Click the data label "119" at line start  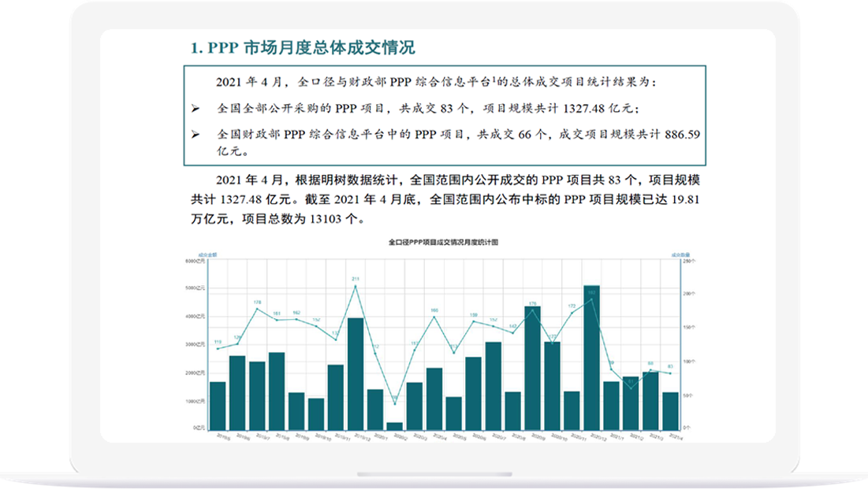point(218,342)
